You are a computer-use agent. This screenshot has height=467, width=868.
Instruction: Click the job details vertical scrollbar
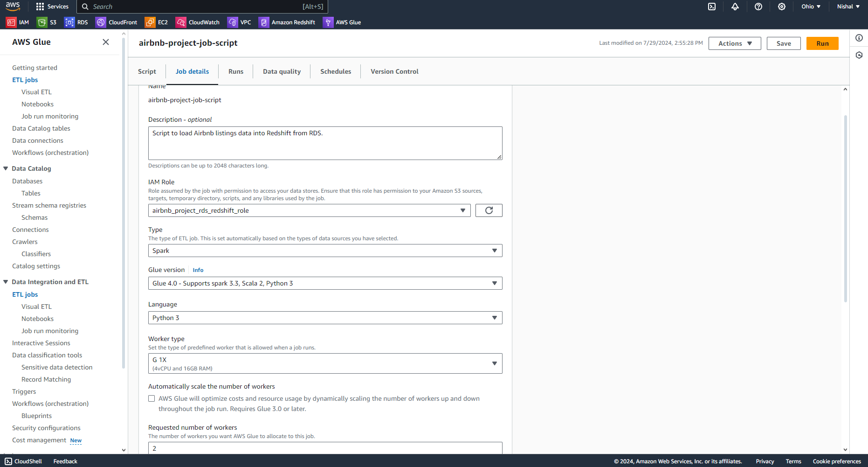[x=845, y=209]
